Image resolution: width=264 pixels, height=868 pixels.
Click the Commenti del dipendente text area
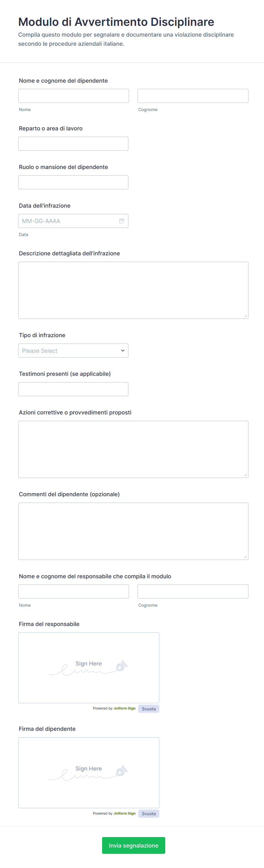pos(133,531)
